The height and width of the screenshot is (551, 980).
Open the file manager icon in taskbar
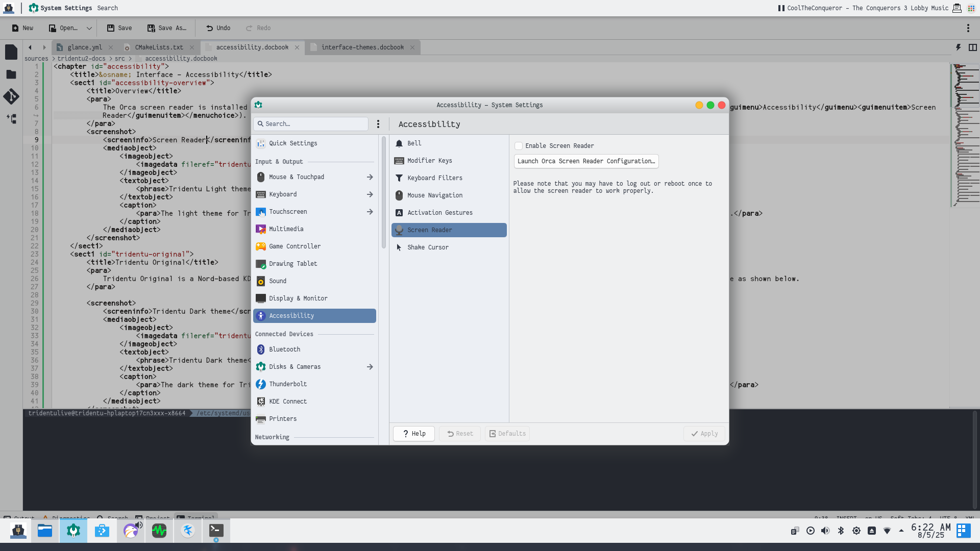tap(45, 531)
